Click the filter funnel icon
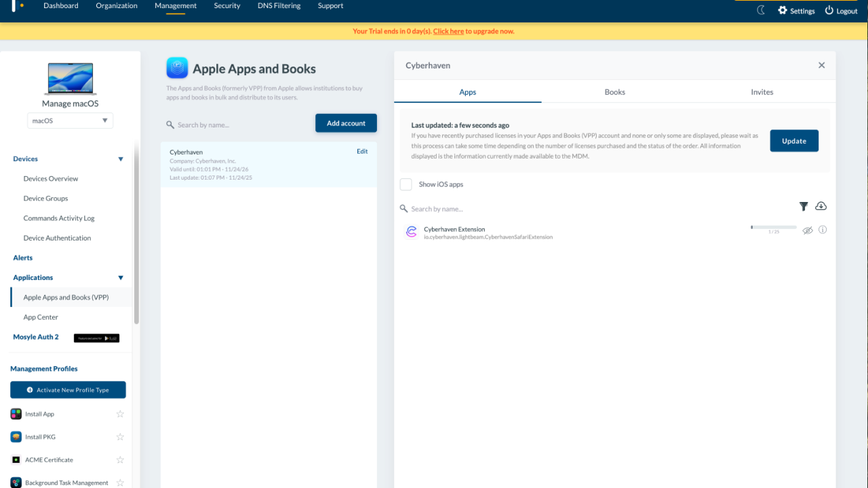Screen dimensions: 868x488 [x=804, y=207]
